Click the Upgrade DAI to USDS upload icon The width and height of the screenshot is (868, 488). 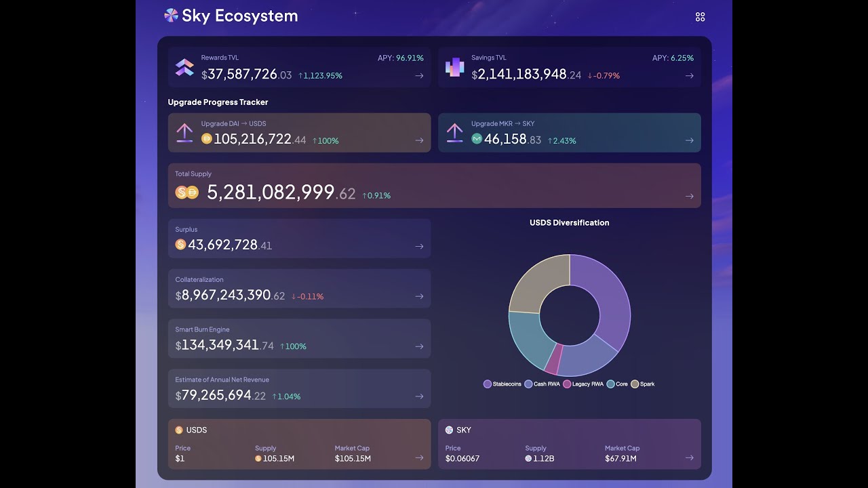point(184,133)
